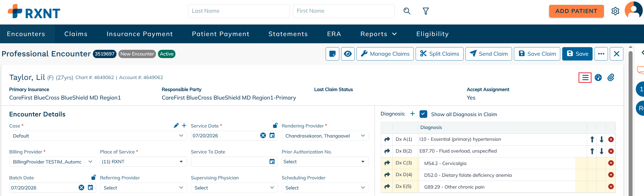Click the blue Save button
The width and height of the screenshot is (644, 196).
coord(577,54)
